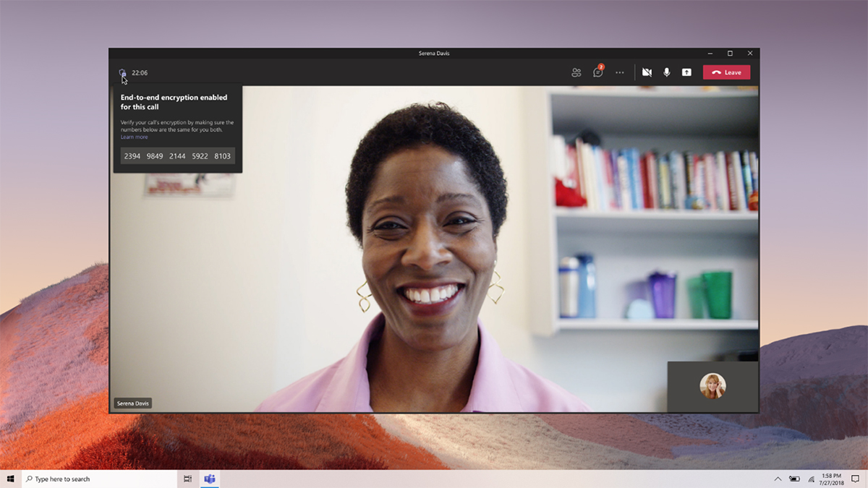Expand hidden system tray icons
The image size is (868, 488).
tap(778, 479)
